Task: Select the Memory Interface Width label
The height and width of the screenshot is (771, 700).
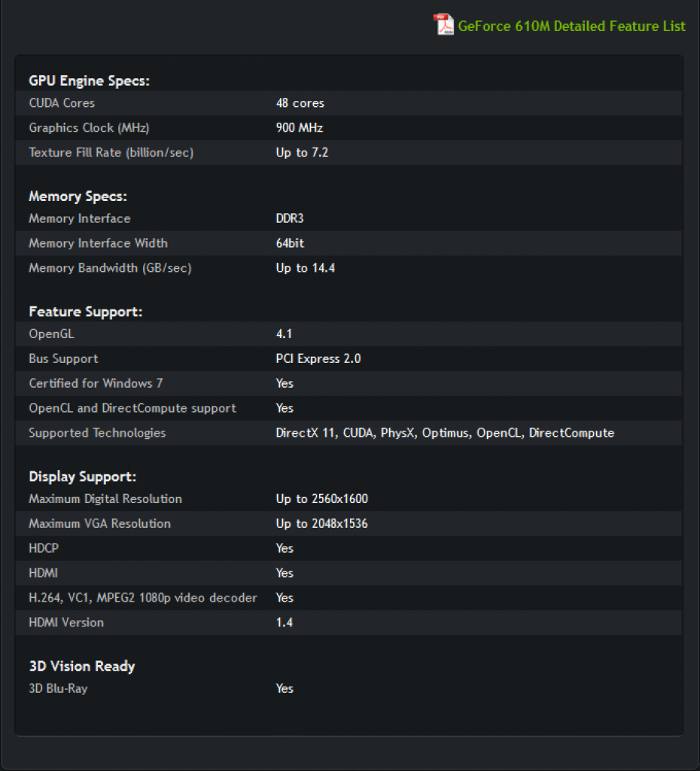Action: point(99,243)
